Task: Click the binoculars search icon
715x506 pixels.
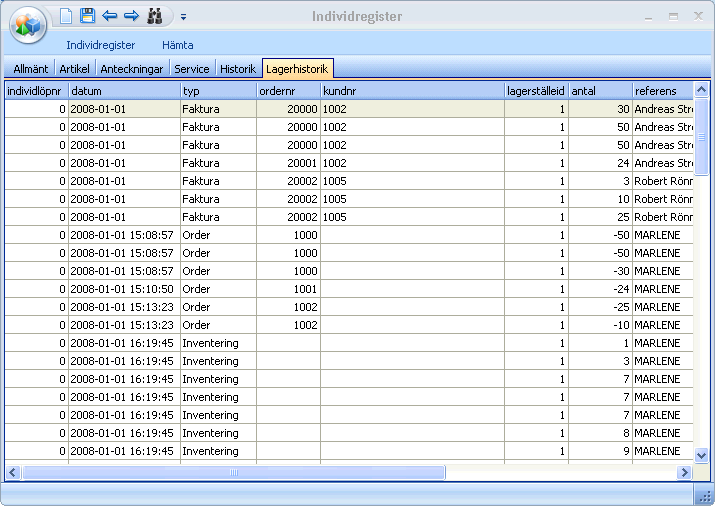Action: (x=155, y=16)
